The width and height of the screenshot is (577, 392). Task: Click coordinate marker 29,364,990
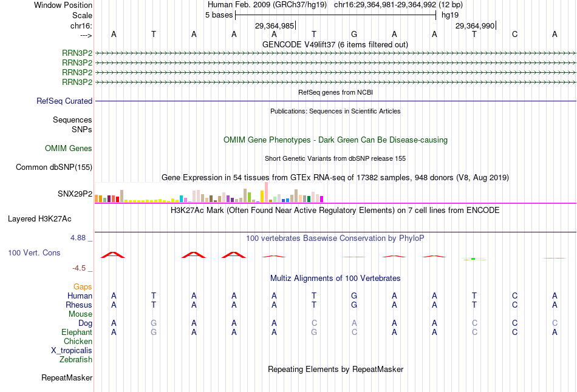(x=475, y=25)
